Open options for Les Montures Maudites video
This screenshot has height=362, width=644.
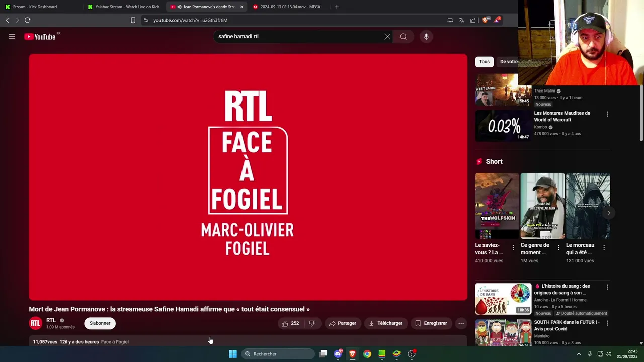(x=607, y=114)
